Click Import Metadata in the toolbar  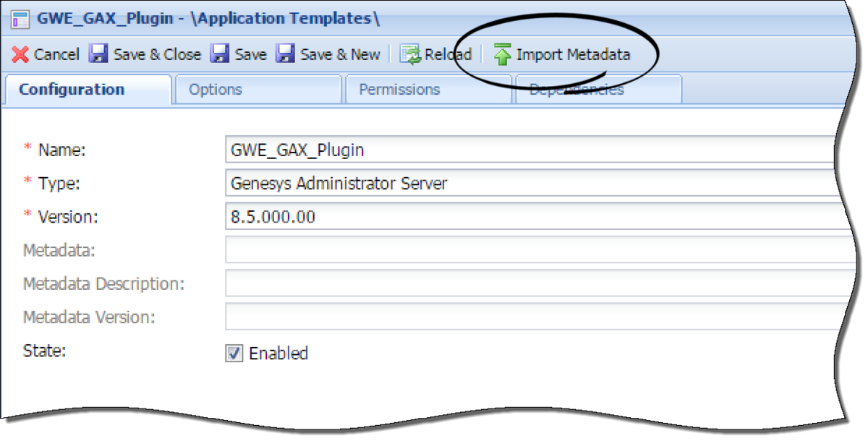click(x=561, y=54)
